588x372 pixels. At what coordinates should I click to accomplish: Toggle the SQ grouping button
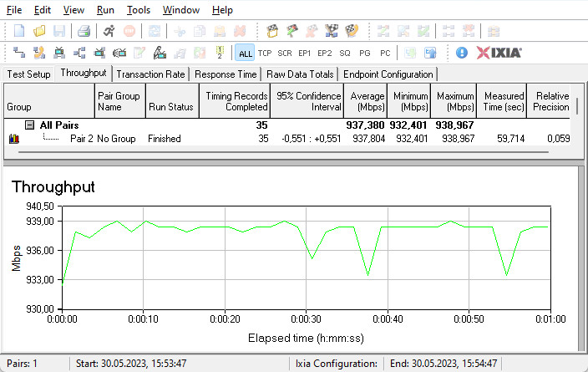point(345,54)
